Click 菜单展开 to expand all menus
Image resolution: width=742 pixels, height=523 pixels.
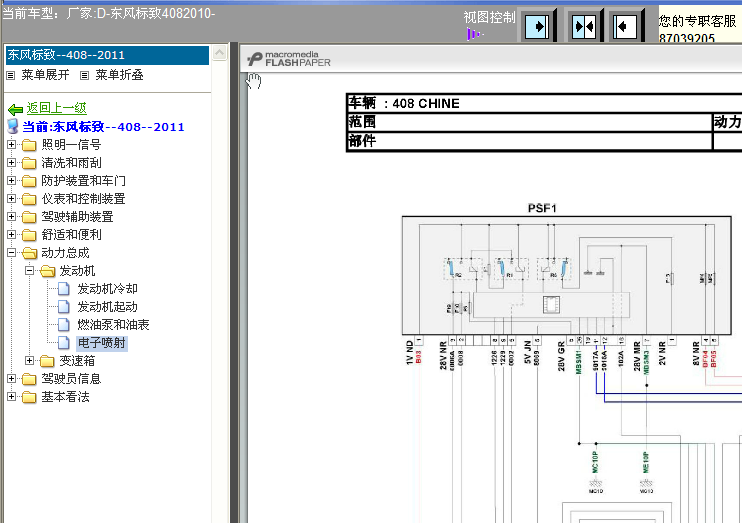(45, 75)
